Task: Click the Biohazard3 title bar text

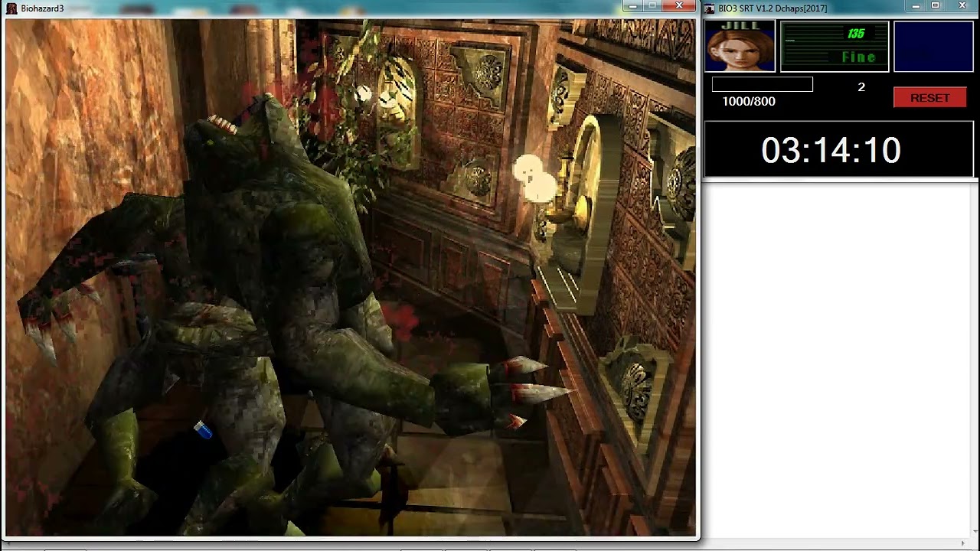Action: [42, 8]
